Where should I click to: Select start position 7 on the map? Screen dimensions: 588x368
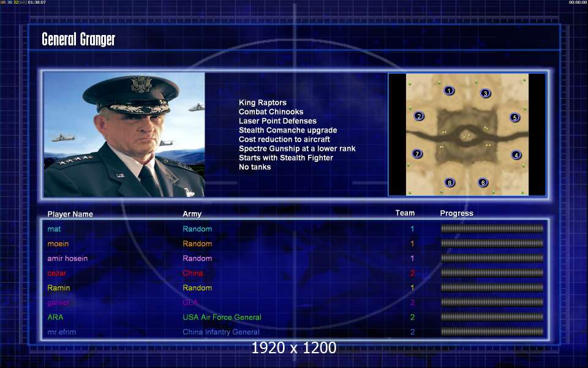(417, 153)
